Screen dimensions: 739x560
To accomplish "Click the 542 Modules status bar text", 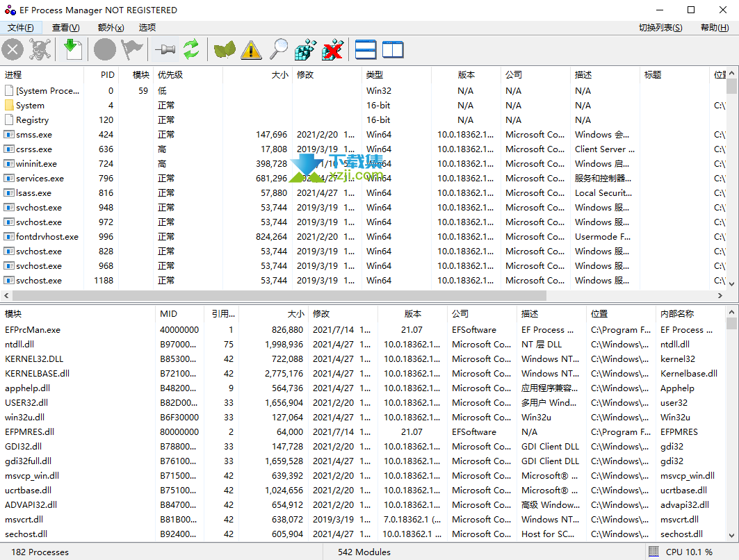I will 364,552.
